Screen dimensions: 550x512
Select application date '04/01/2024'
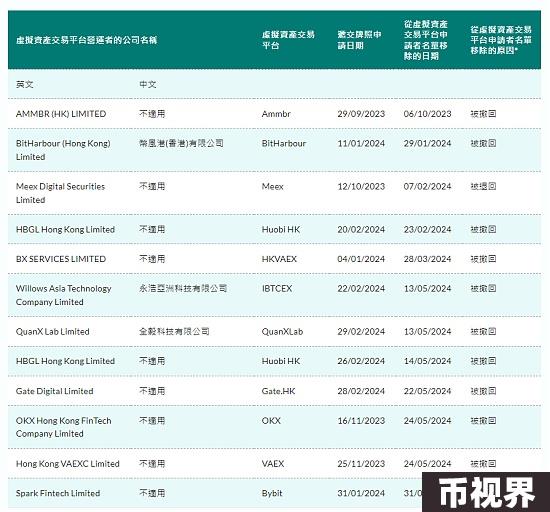coord(361,259)
